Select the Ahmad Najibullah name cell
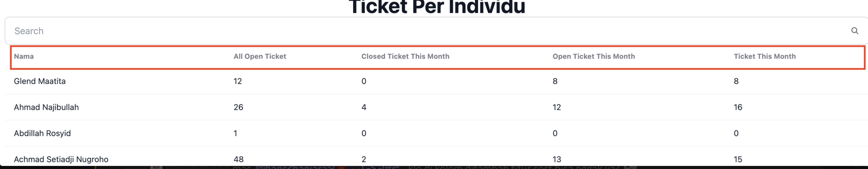Viewport: 868px width, 169px height. pos(46,107)
